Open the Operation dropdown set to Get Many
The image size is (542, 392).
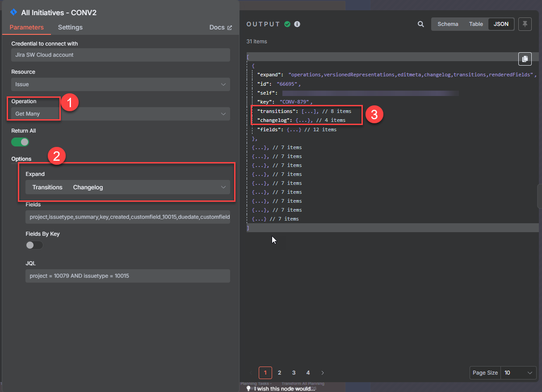pos(121,114)
